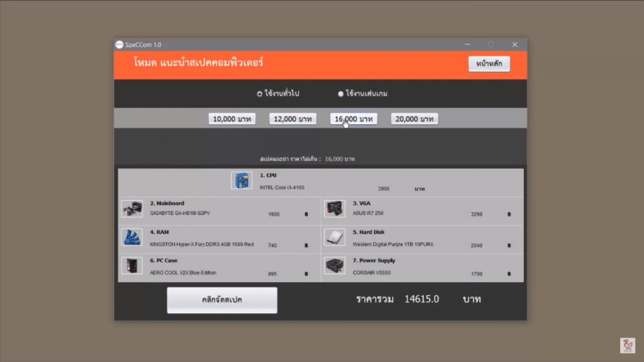Click the Corsair power supply icon
This screenshot has height=362, width=644.
(334, 266)
